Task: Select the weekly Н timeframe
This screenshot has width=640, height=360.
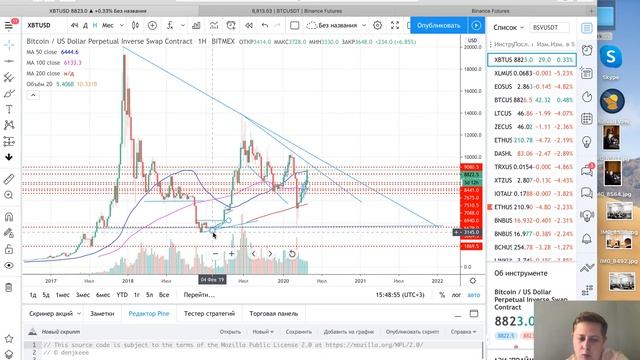Action: click(x=95, y=26)
